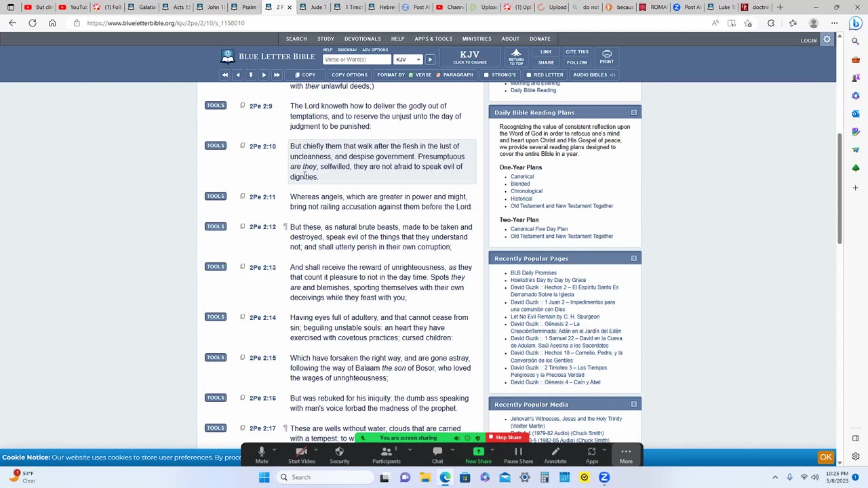Open Zoom Security options

click(x=340, y=455)
